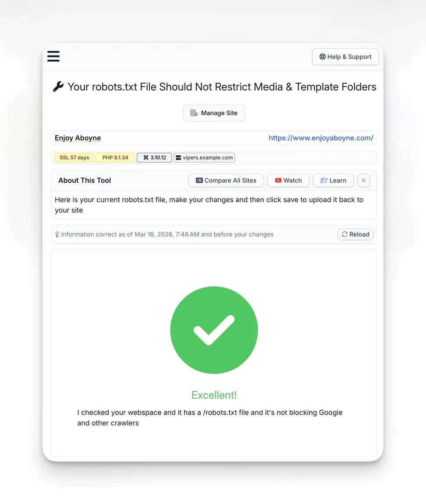Click the PHP 8.1.34 version badge

point(115,157)
